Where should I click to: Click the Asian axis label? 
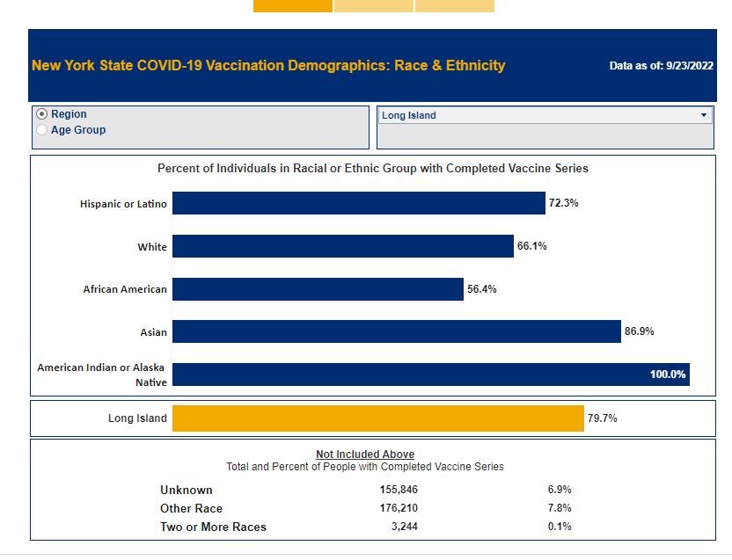(x=153, y=332)
